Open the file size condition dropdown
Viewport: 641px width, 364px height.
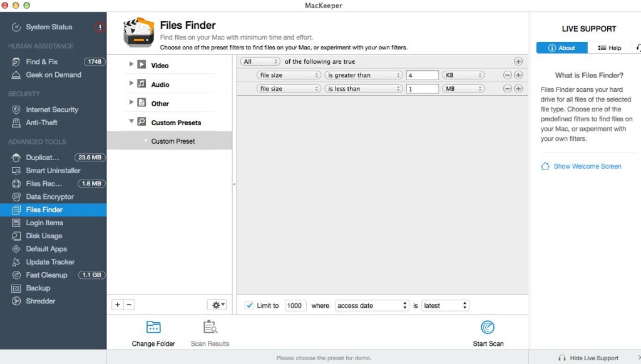(288, 74)
